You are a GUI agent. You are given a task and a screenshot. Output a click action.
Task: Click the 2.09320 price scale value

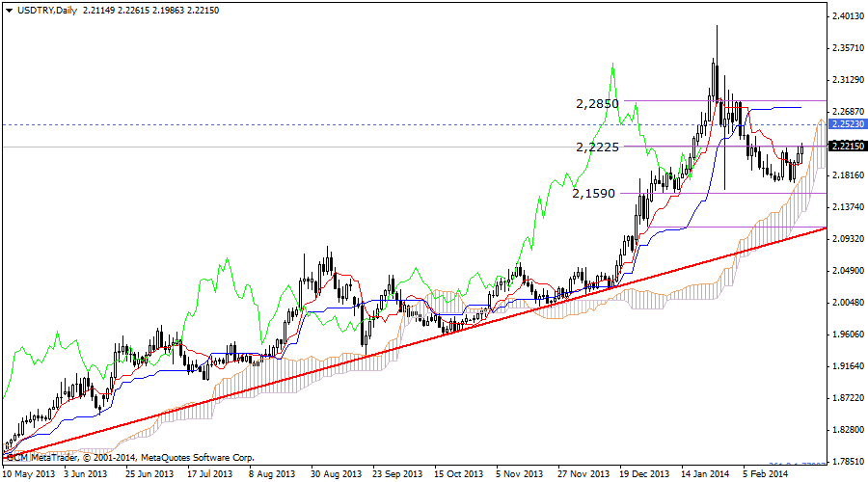[x=848, y=238]
